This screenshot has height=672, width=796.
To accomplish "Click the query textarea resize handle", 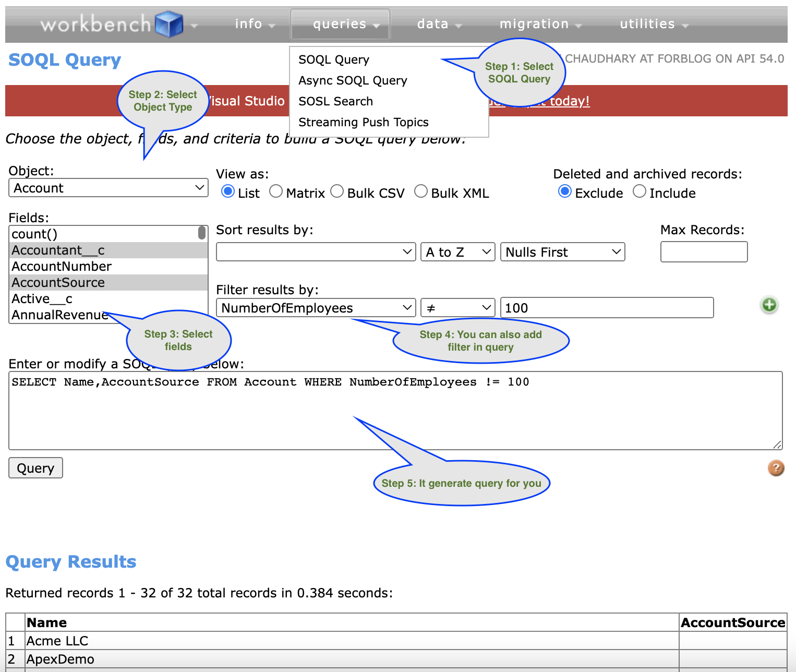I will coord(777,445).
